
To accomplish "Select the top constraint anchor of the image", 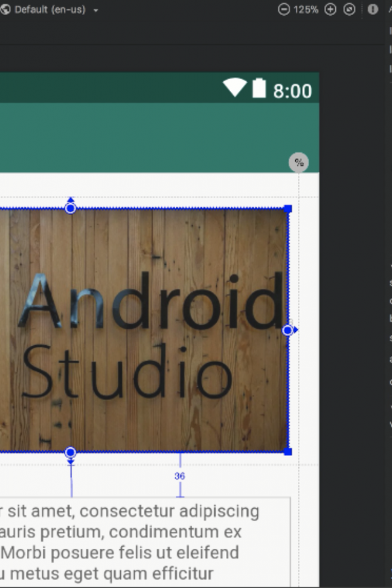I will [71, 208].
